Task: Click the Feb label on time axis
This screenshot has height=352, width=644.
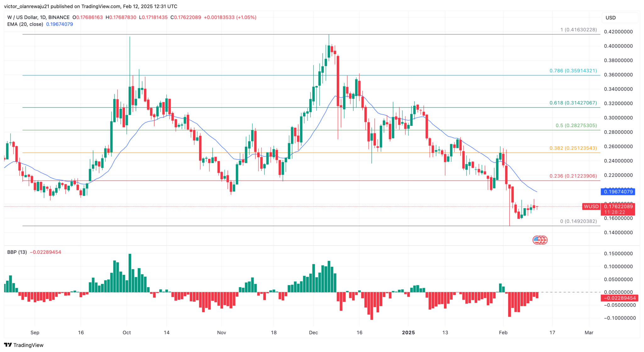Action: point(503,332)
